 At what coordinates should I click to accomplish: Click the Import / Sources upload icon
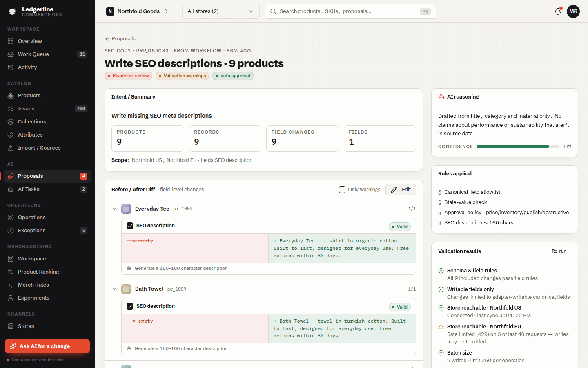11,148
